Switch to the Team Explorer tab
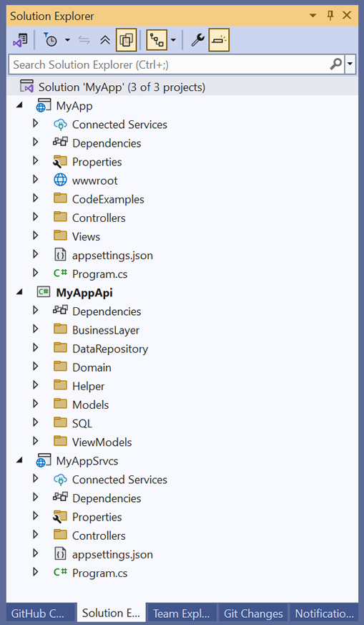Screen dimensions: 364x625 coord(181,614)
